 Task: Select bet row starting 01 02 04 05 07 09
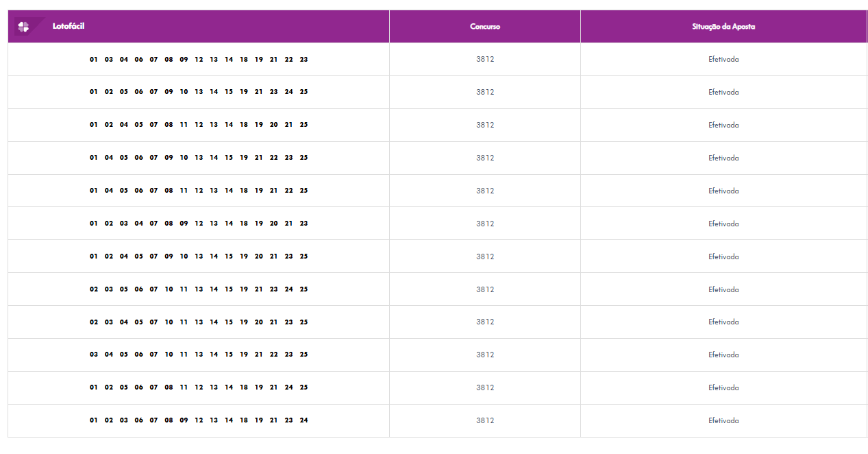437,256
